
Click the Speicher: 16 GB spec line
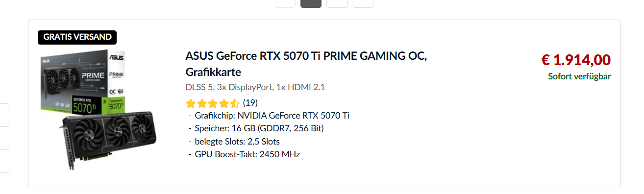[256, 128]
